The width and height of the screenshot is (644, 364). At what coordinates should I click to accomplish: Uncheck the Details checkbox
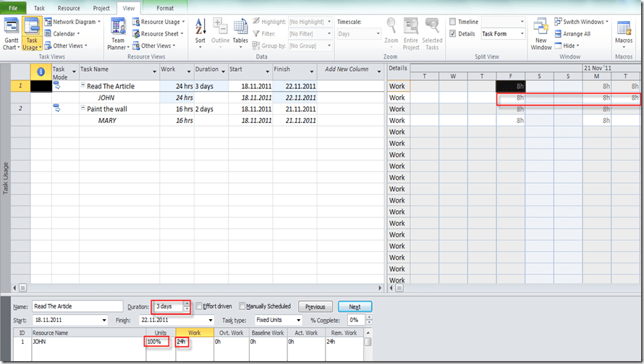coord(453,33)
